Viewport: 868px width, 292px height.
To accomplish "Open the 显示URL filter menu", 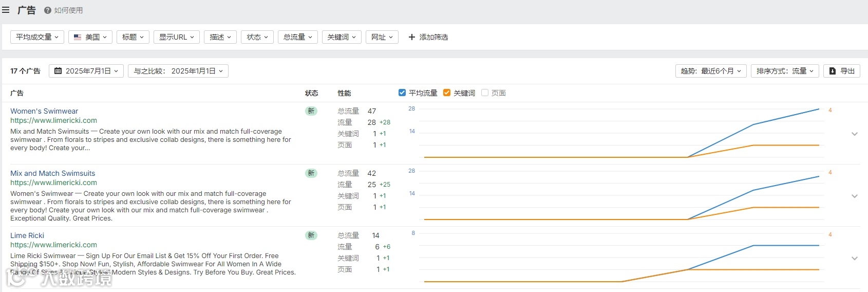I will (176, 37).
